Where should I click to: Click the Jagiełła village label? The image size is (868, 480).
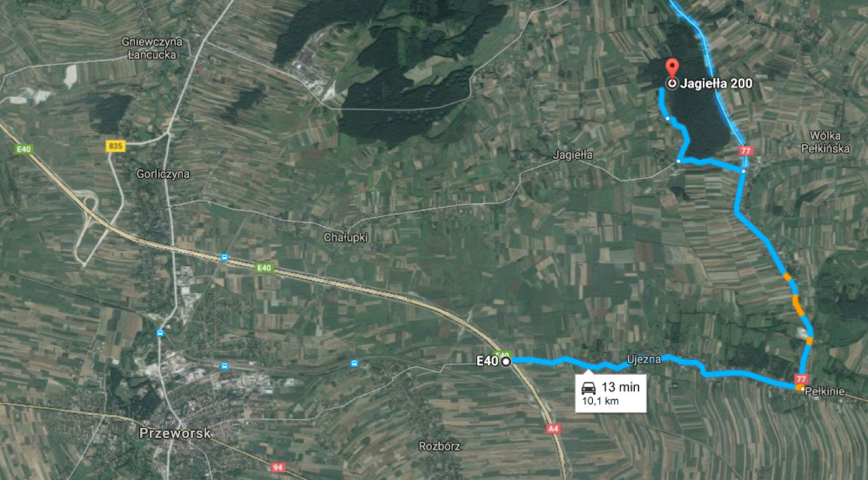click(573, 155)
